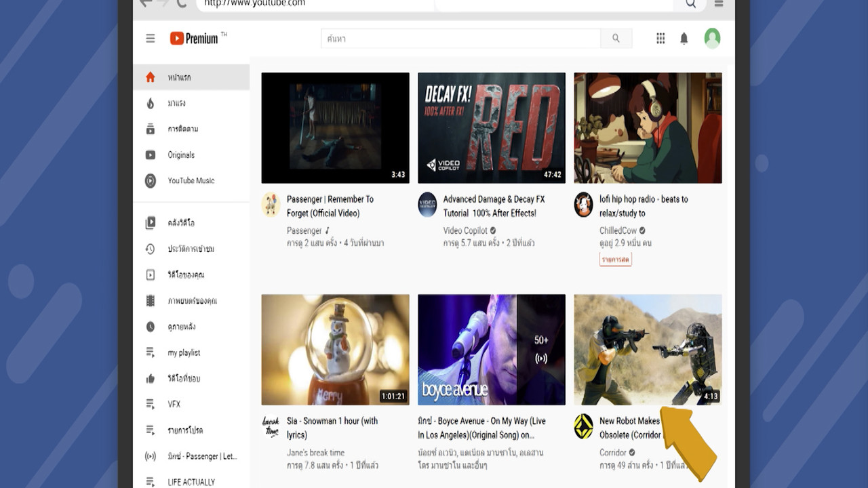This screenshot has width=868, height=488.
Task: Select YouTube Music in the sidebar
Action: [x=191, y=180]
